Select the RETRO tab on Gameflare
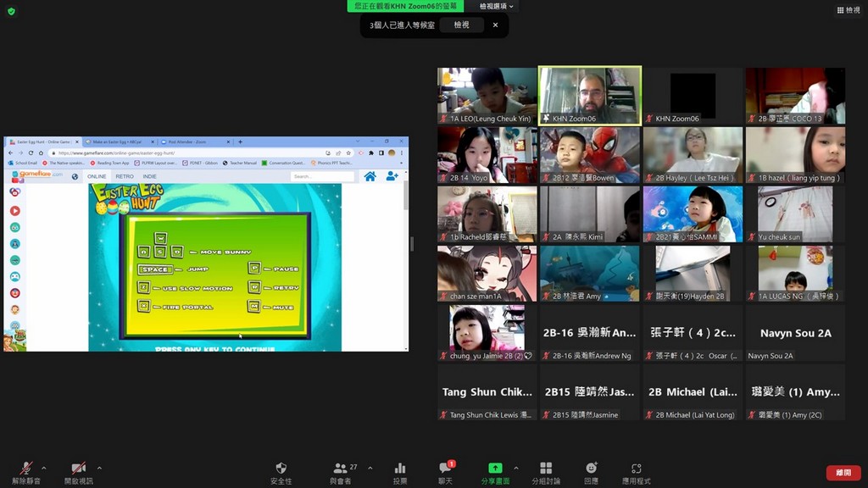The image size is (868, 488). (125, 176)
